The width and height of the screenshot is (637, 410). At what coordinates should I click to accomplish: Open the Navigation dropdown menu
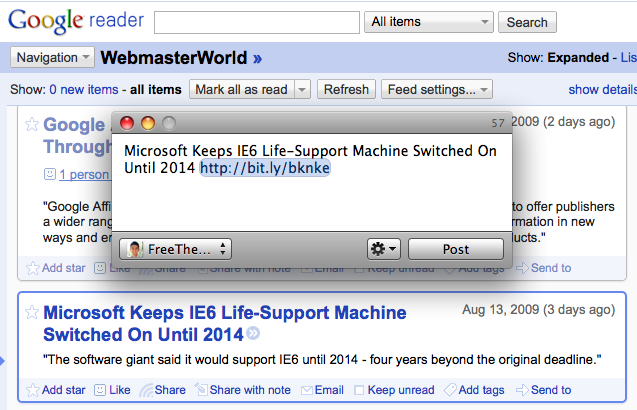click(52, 57)
